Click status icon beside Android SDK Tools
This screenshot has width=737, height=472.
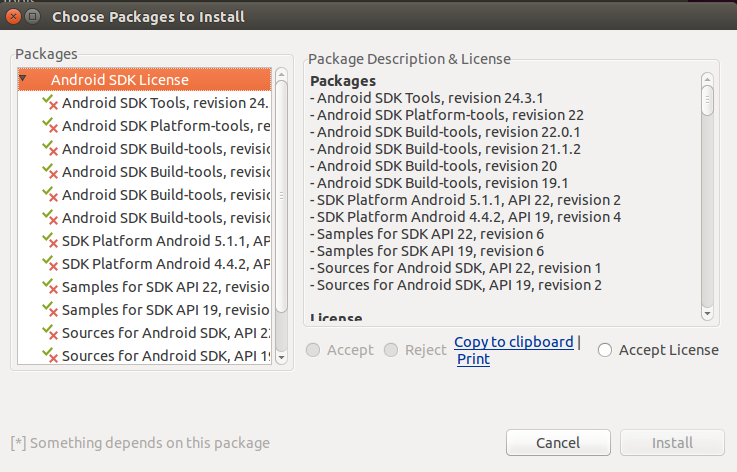coord(50,102)
